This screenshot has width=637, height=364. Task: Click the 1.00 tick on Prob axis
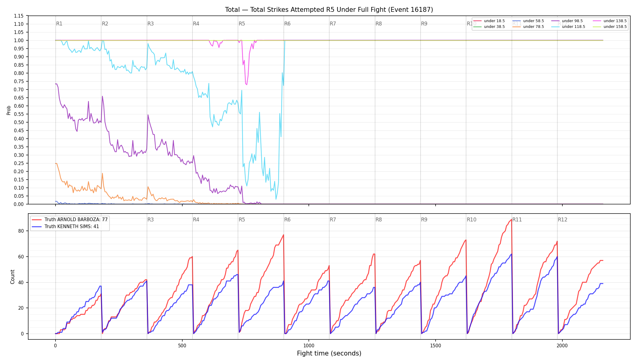pyautogui.click(x=19, y=40)
